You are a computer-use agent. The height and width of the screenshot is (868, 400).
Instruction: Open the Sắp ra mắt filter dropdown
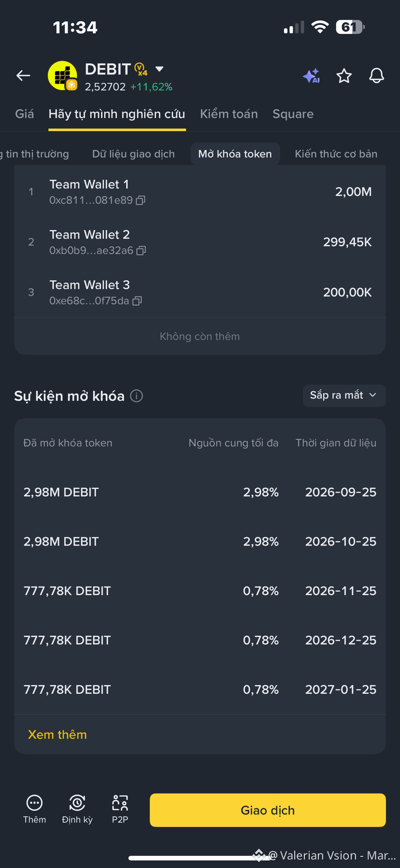point(344,396)
